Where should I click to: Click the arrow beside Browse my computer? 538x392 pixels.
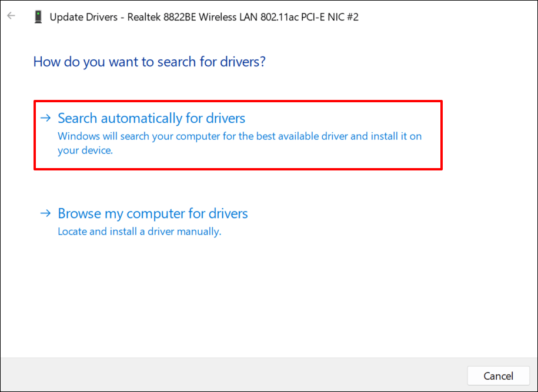(x=45, y=213)
